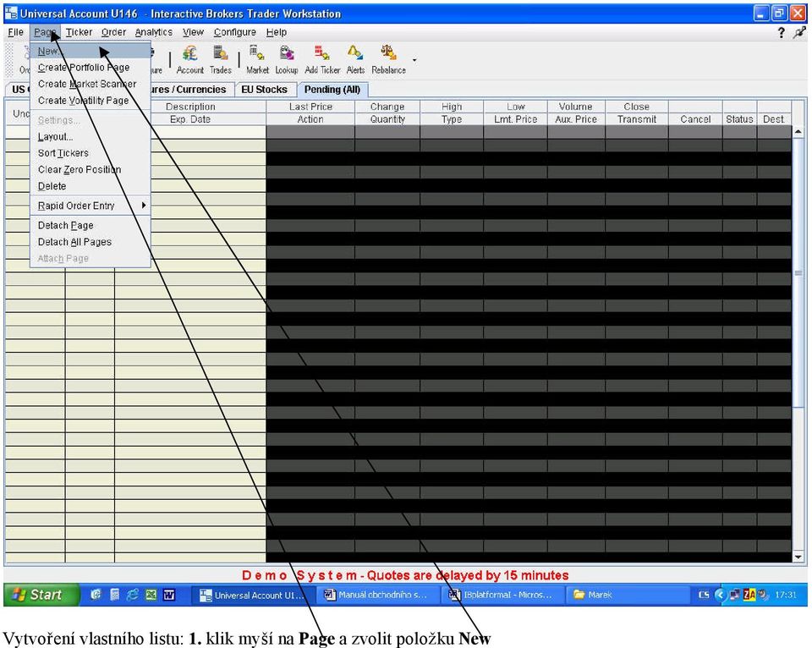Switch to Manuál obchodního taskbar window
The height and width of the screenshot is (648, 812).
377,596
